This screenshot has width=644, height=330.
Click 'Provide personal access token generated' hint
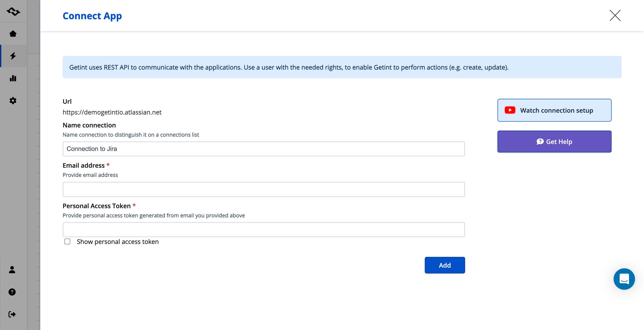[154, 215]
